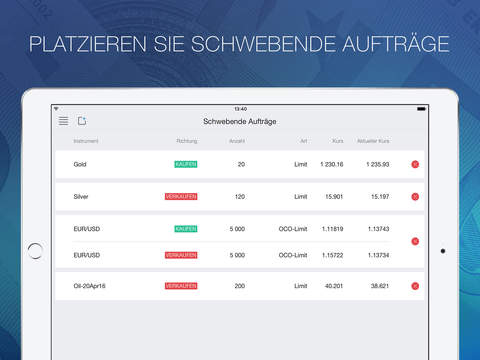Tap the Wi-Fi indicator in status bar
The height and width of the screenshot is (360, 480).
click(x=56, y=109)
